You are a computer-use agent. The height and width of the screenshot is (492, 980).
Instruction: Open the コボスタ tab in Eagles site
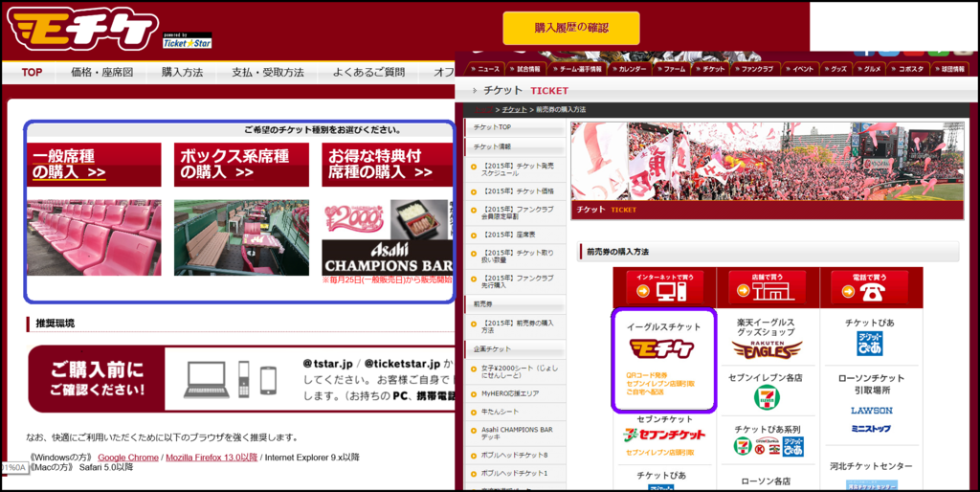(907, 69)
